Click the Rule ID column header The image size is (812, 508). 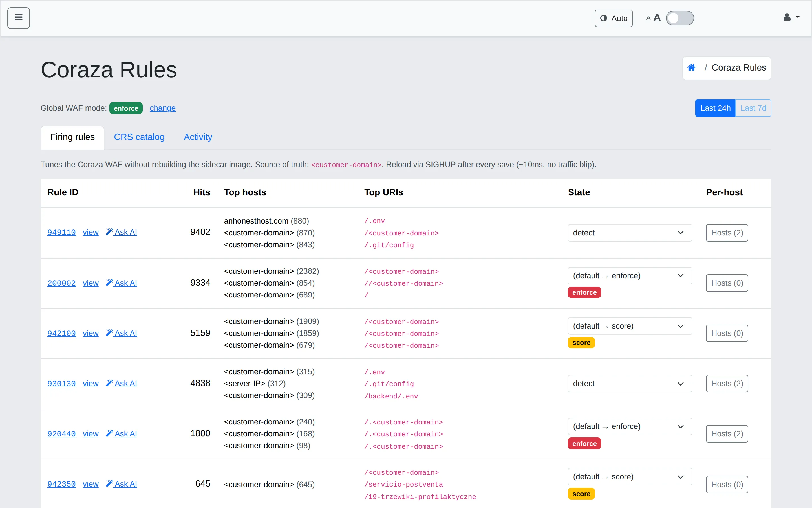pos(63,192)
